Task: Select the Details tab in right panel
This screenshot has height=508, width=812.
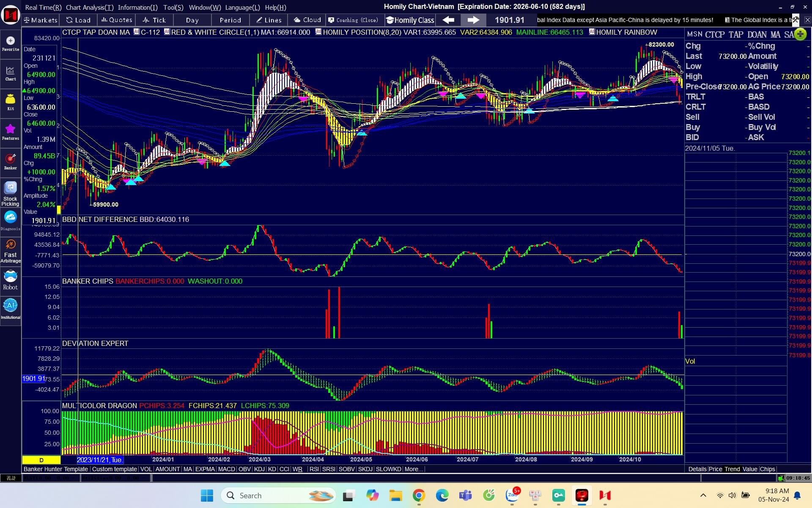Action: 697,469
